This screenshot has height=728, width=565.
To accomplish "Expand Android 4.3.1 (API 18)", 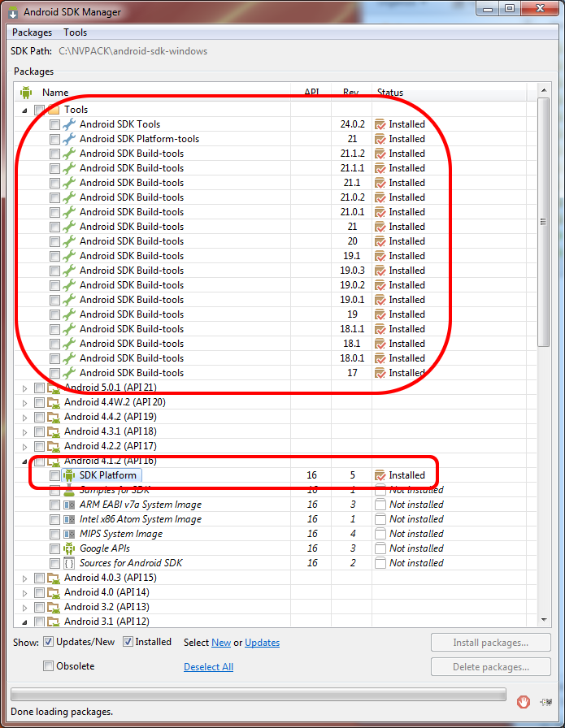I will tap(24, 431).
